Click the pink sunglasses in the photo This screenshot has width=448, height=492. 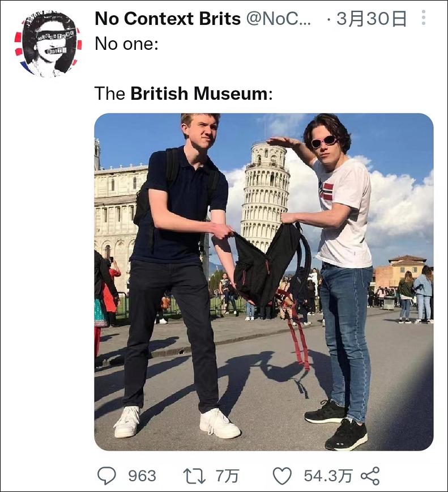323,141
